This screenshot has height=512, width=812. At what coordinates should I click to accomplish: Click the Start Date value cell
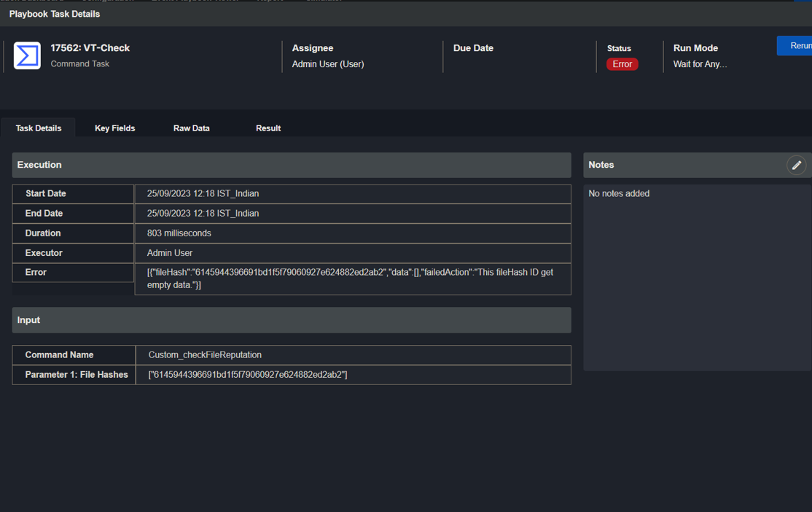click(x=353, y=194)
